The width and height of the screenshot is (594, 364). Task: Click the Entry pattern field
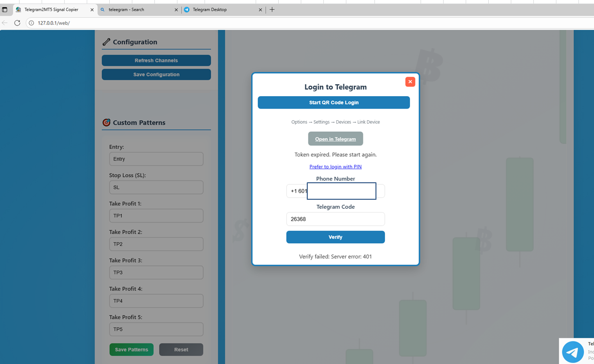pyautogui.click(x=156, y=159)
